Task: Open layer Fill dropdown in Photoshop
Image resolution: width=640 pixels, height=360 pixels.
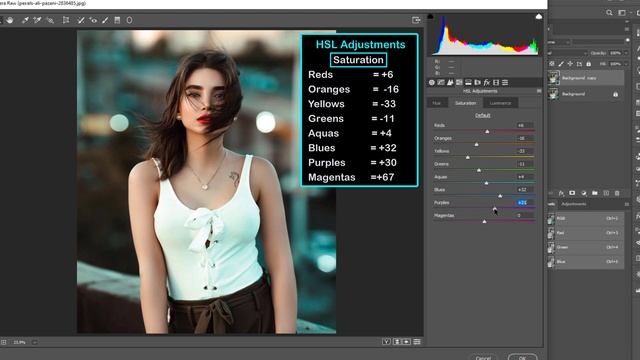Action: (626, 64)
